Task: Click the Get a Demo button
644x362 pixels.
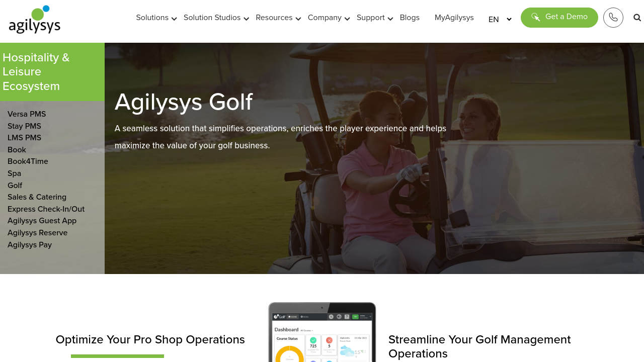Action: (559, 18)
